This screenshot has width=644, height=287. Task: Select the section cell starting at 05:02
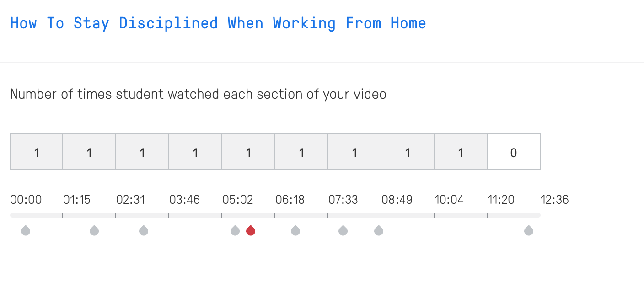click(248, 152)
